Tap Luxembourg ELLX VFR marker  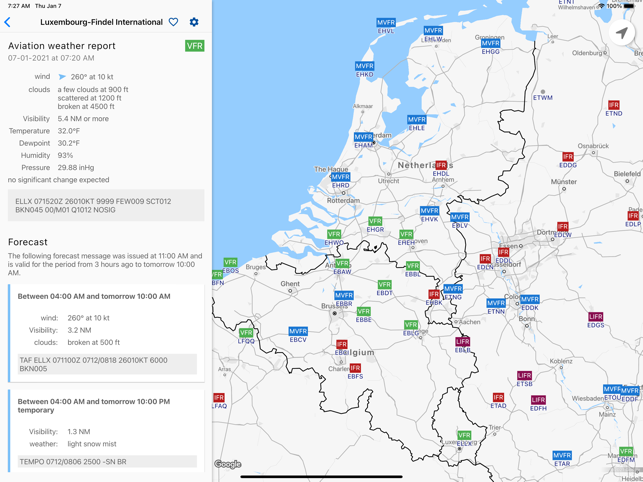point(464,435)
